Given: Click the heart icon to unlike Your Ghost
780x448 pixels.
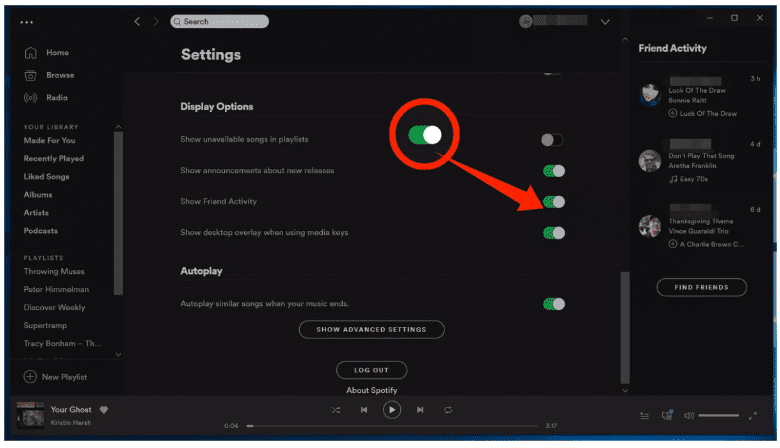Looking at the screenshot, I should point(103,410).
